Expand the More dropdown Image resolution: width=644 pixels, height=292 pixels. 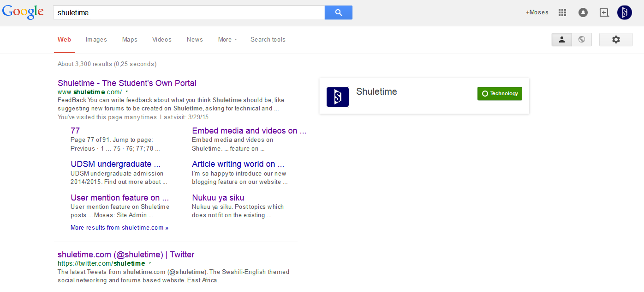tap(227, 40)
